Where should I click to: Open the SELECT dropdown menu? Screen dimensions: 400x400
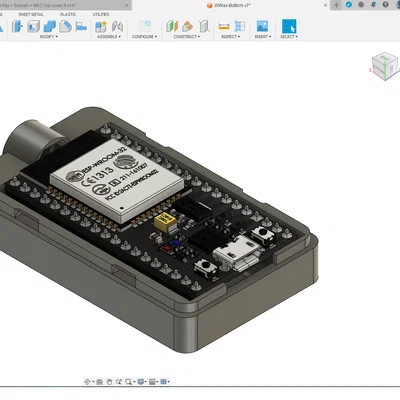click(x=289, y=37)
